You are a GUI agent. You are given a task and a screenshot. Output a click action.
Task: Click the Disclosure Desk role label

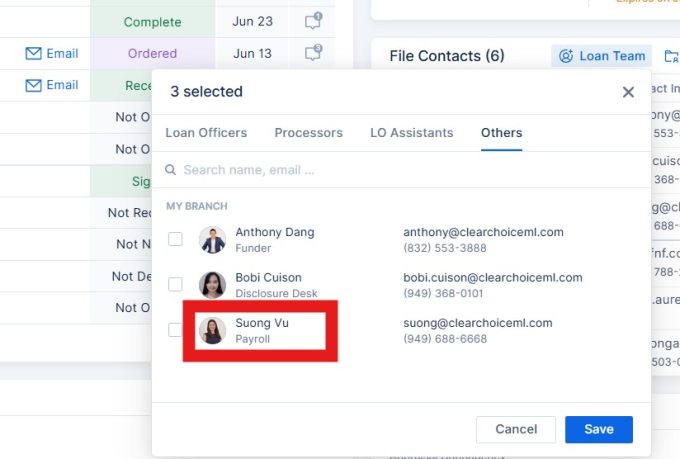click(x=276, y=294)
